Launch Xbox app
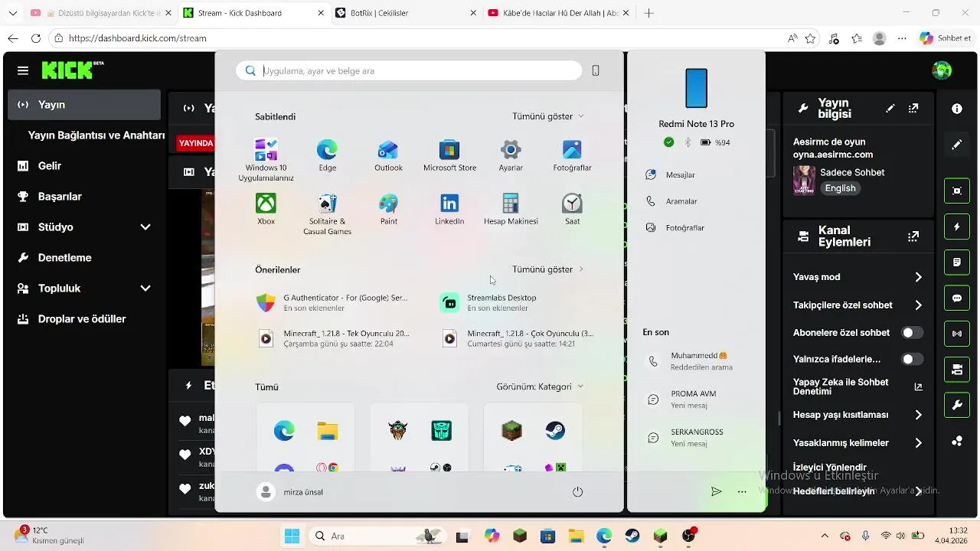This screenshot has width=980, height=551. 266,209
